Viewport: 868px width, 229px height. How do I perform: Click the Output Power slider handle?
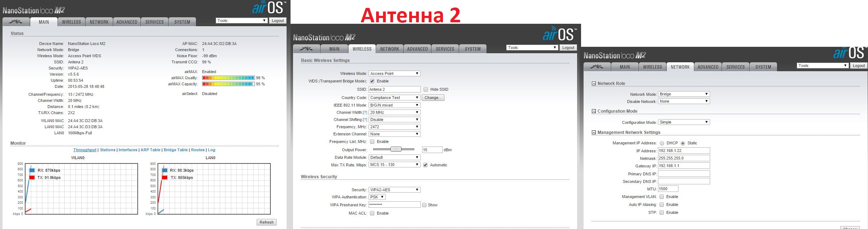pyautogui.click(x=396, y=149)
